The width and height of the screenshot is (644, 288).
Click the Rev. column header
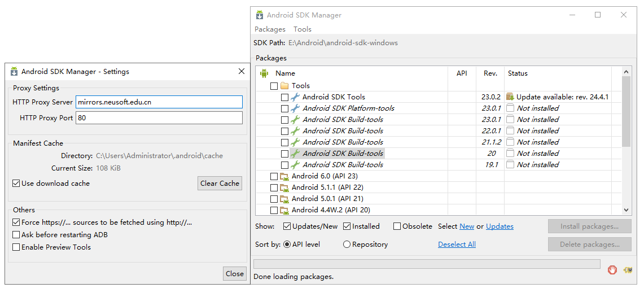click(x=490, y=73)
